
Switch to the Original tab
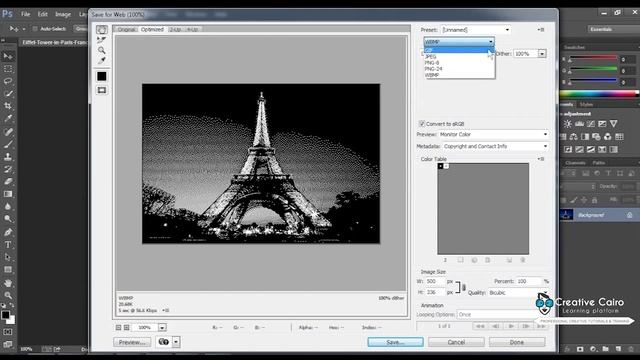[126, 29]
